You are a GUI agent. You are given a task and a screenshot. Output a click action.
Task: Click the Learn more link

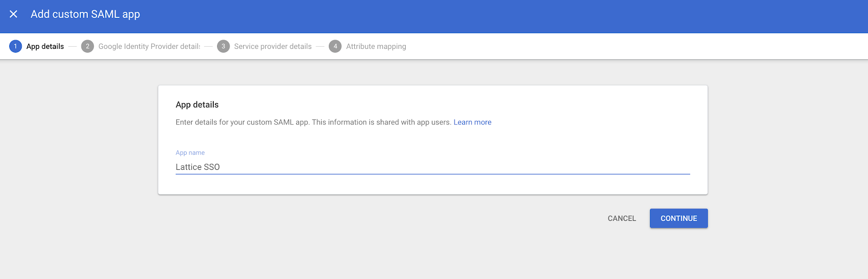coord(473,122)
